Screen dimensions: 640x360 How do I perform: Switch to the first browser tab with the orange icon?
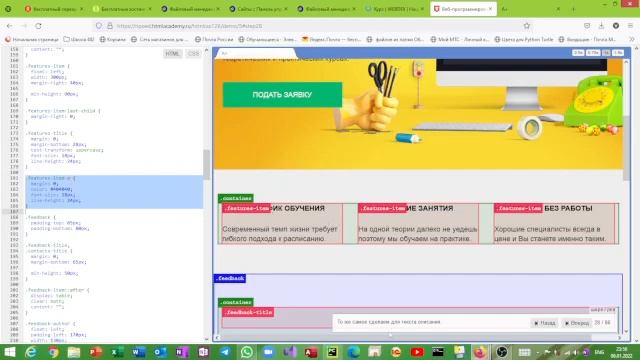(x=53, y=9)
